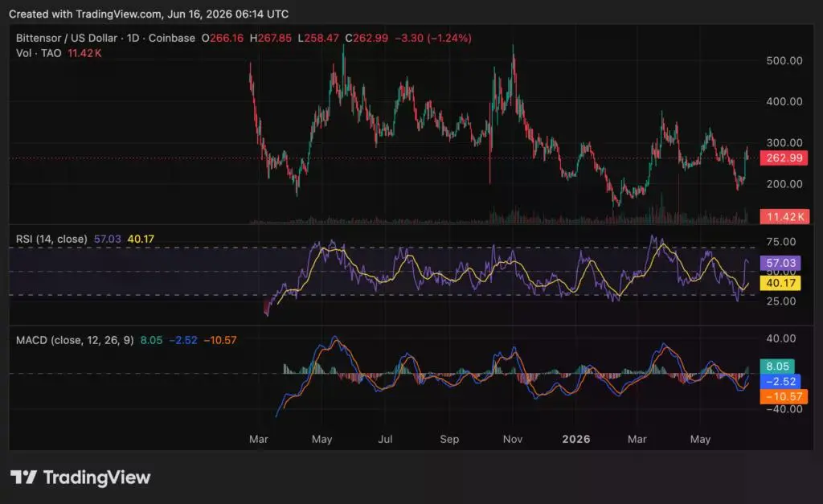Click the 40.00 MACD axis label
The image size is (823, 504).
click(781, 338)
